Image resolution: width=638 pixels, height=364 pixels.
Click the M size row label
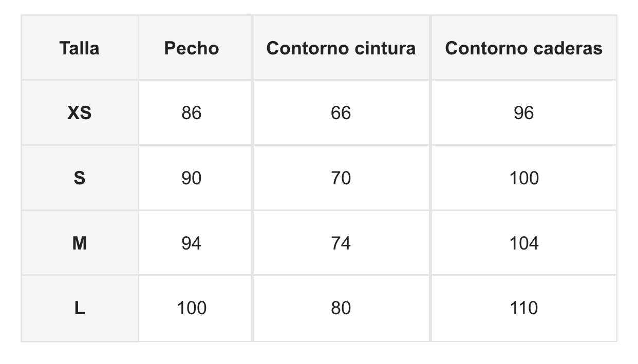(x=80, y=243)
